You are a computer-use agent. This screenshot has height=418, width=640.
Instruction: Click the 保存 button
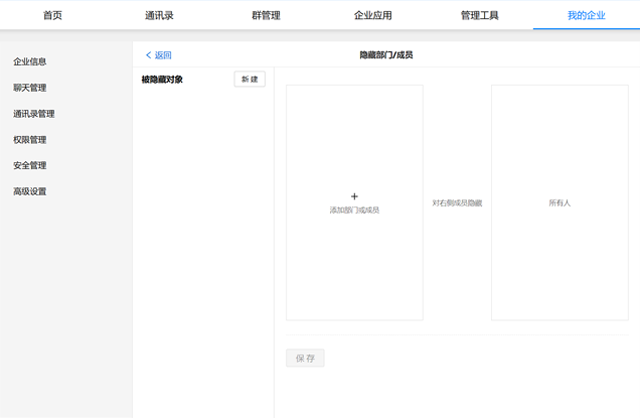pos(305,358)
